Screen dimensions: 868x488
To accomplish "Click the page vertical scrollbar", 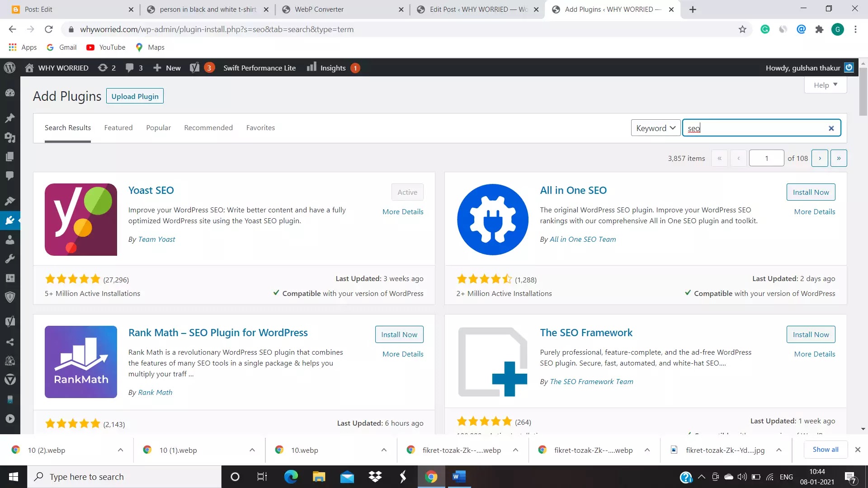I will point(863,92).
